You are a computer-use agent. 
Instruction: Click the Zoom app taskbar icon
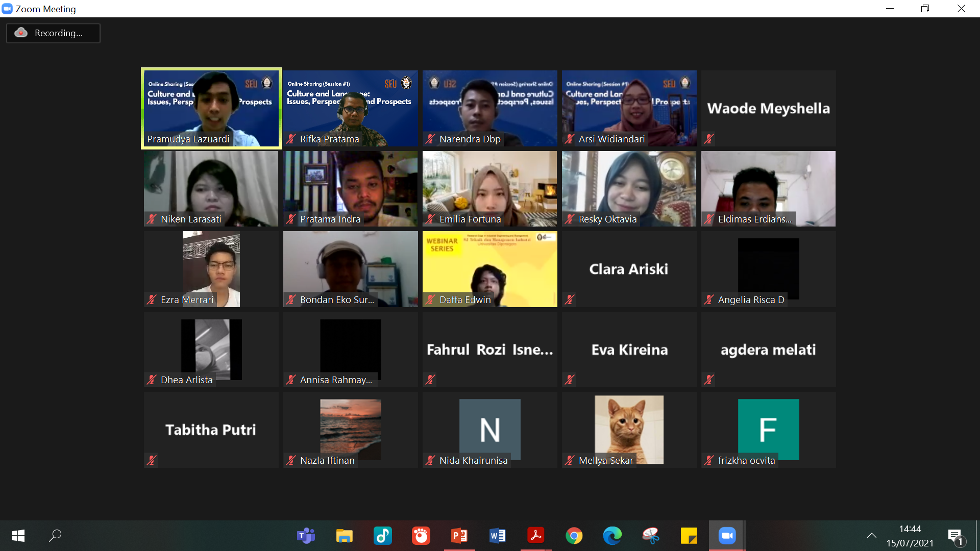pos(727,536)
